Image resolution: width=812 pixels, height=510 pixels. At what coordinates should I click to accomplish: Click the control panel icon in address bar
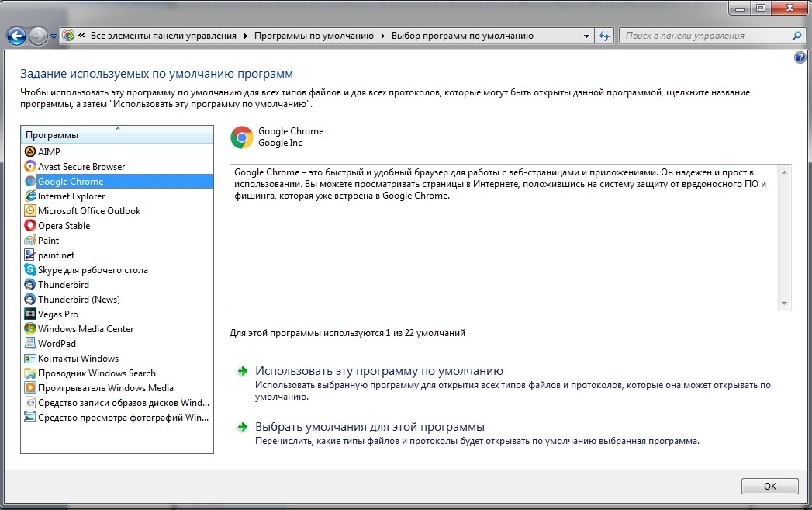68,36
